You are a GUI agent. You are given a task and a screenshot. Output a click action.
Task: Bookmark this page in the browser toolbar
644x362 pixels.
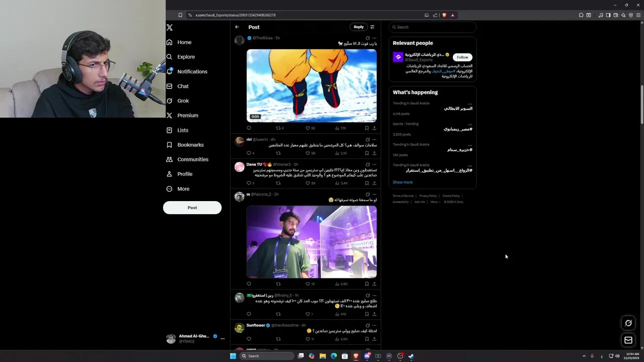(x=180, y=15)
